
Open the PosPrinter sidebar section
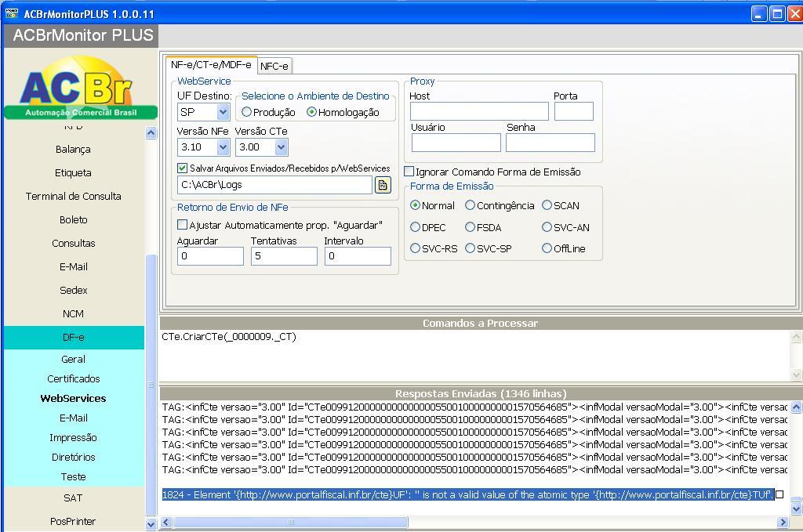(73, 522)
